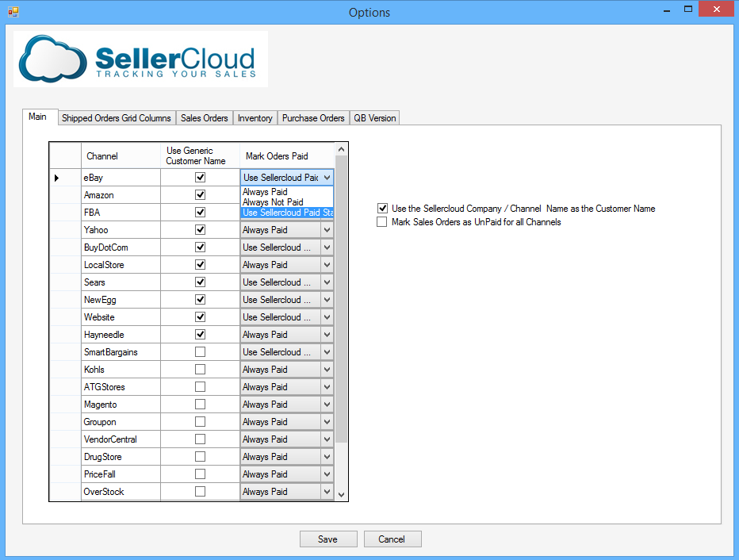Check Use Generic Customer Name for Groupon
739x560 pixels.
(201, 421)
